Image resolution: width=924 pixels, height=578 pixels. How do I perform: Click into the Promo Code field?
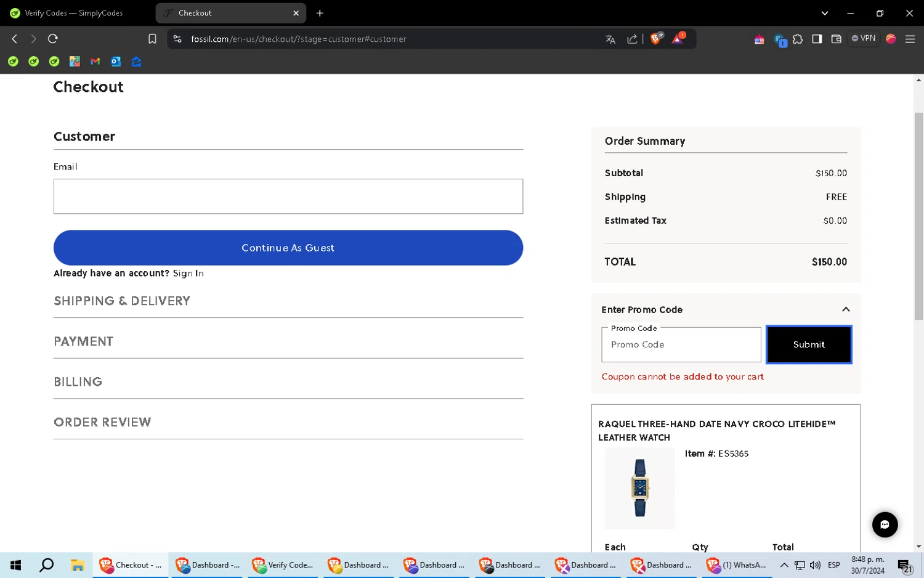click(x=681, y=344)
